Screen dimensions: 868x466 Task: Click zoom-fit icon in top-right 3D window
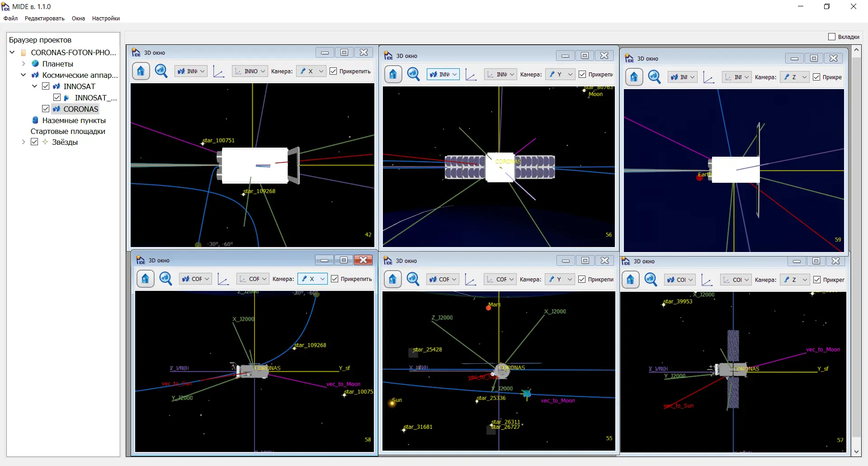click(x=655, y=77)
